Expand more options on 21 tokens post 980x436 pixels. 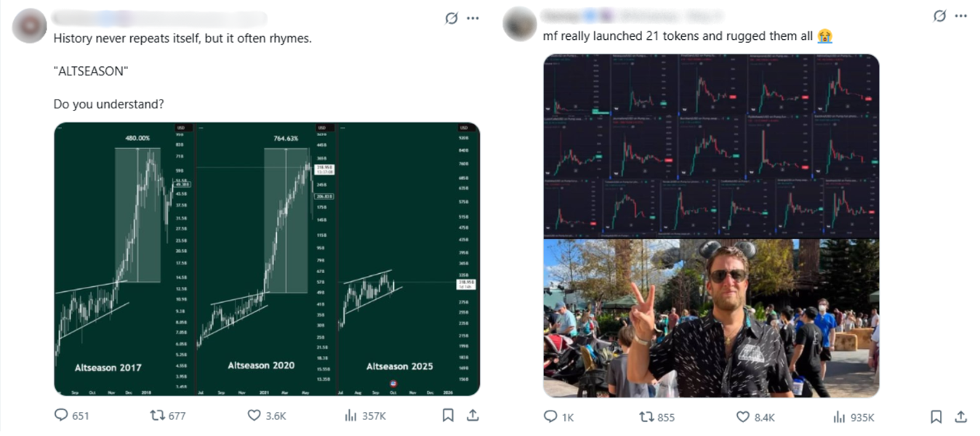961,16
